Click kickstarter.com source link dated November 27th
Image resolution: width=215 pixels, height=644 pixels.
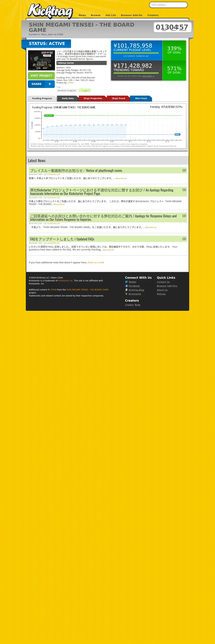54,197
